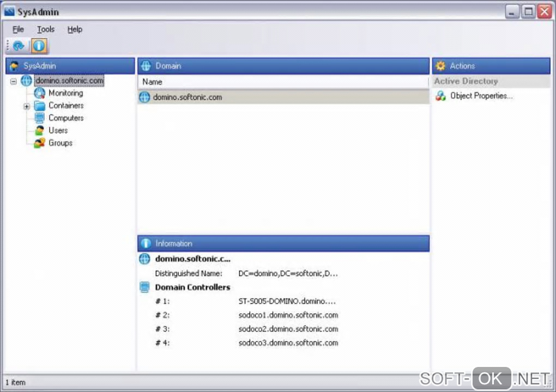Image resolution: width=556 pixels, height=392 pixels.
Task: Click the Users person icon
Action: [x=39, y=130]
